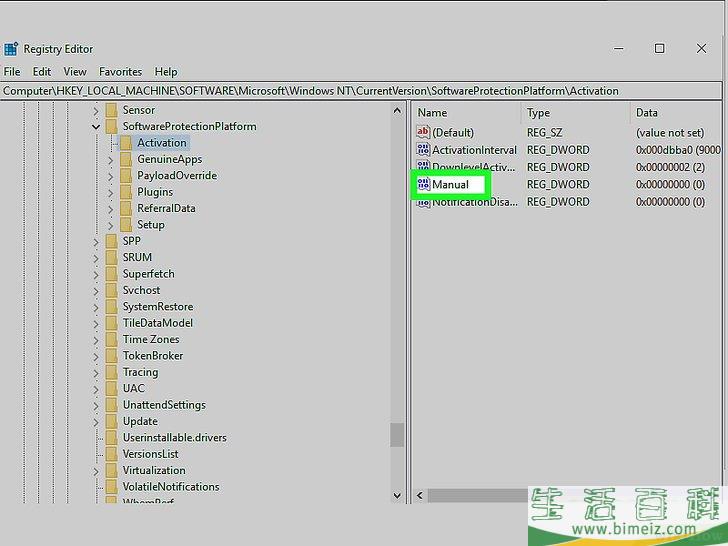Select the Plugins folder icon
Image resolution: width=728 pixels, height=546 pixels.
point(126,192)
